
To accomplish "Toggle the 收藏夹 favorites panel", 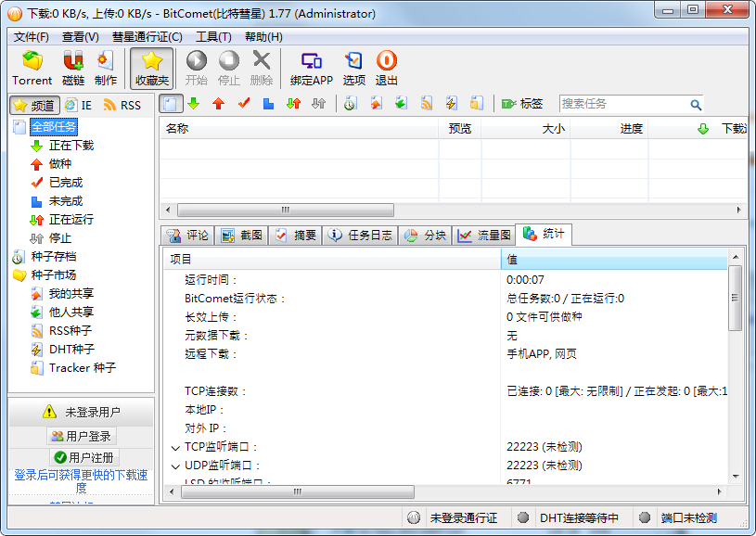I will (152, 68).
